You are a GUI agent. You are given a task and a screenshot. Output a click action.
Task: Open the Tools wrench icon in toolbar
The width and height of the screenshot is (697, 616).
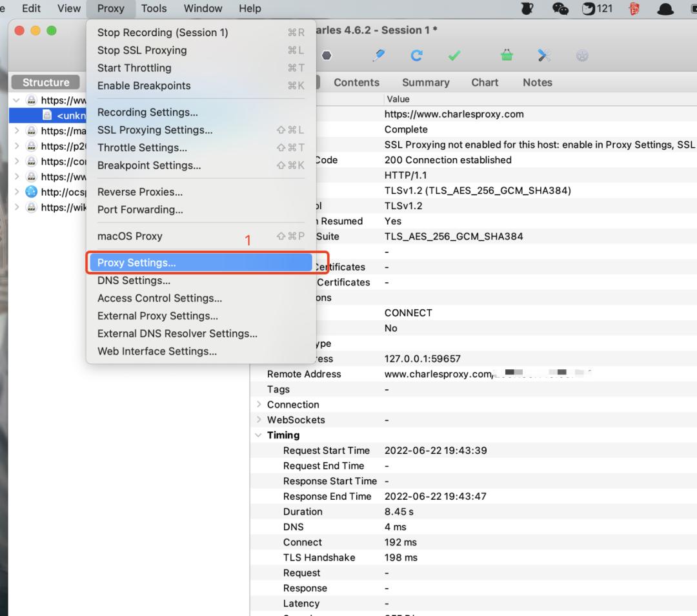coord(544,56)
